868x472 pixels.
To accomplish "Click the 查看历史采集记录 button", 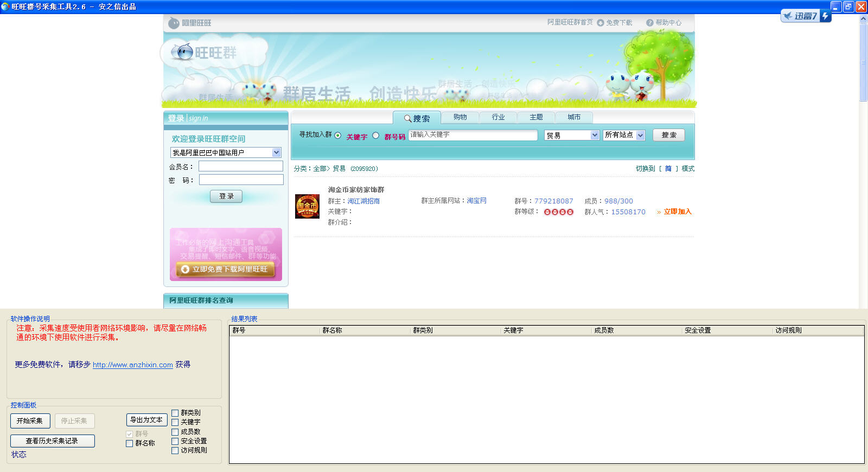I will tap(52, 441).
